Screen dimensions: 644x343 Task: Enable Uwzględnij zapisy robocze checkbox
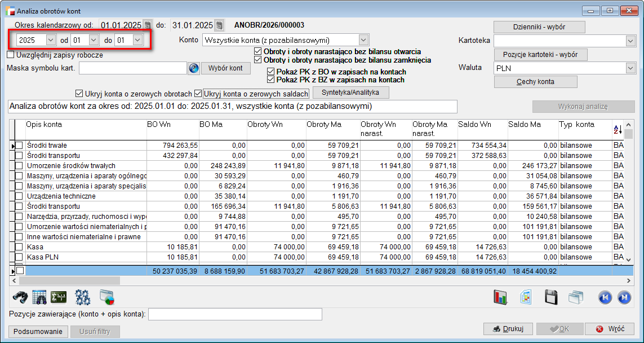(11, 55)
